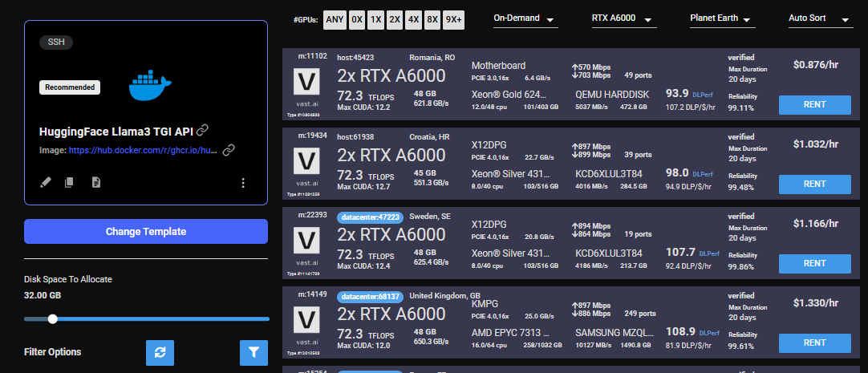868x373 pixels.
Task: Select 1X GPU count filter
Action: [376, 19]
